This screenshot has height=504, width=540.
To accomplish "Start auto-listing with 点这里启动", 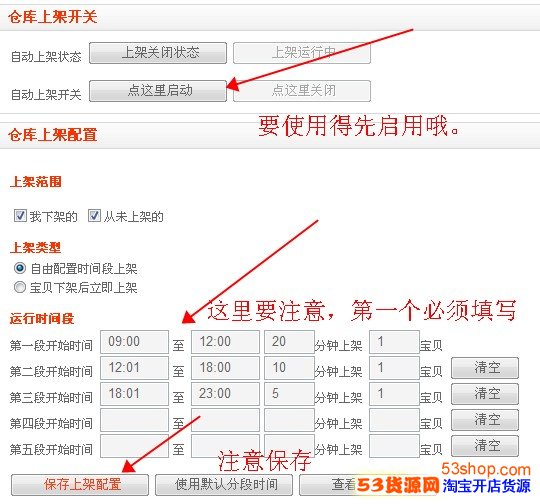I will point(158,91).
